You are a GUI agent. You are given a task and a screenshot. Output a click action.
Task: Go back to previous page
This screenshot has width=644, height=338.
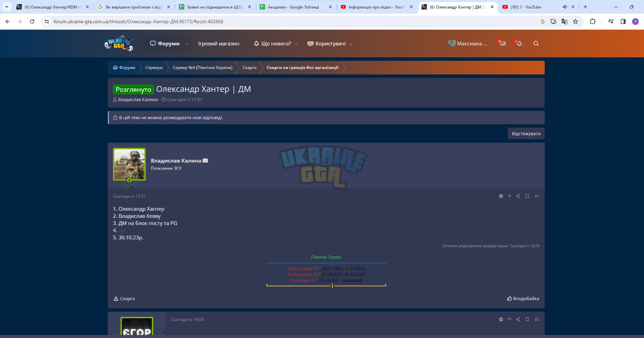(x=8, y=22)
